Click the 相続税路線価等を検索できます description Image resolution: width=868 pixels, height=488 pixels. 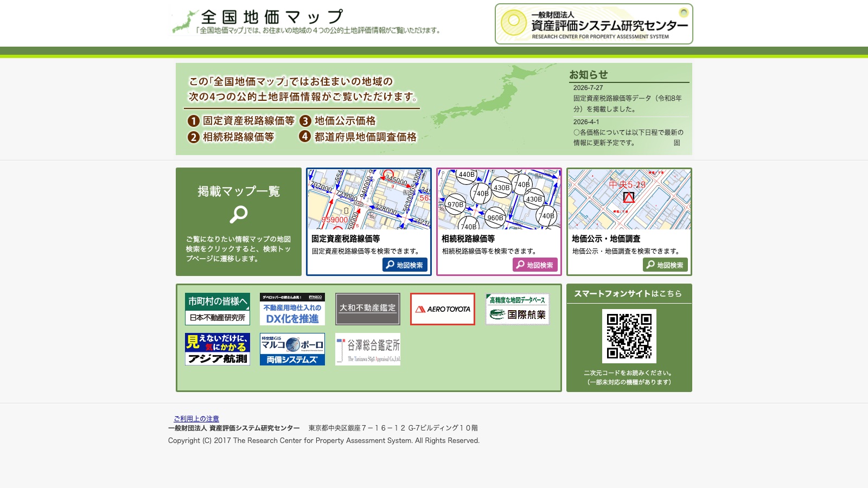click(x=489, y=251)
